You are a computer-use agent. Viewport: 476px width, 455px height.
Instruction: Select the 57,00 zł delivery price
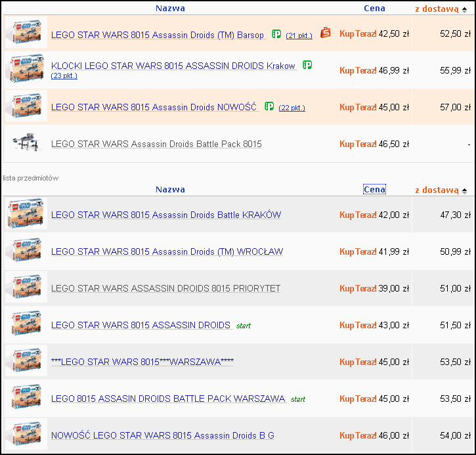(455, 107)
